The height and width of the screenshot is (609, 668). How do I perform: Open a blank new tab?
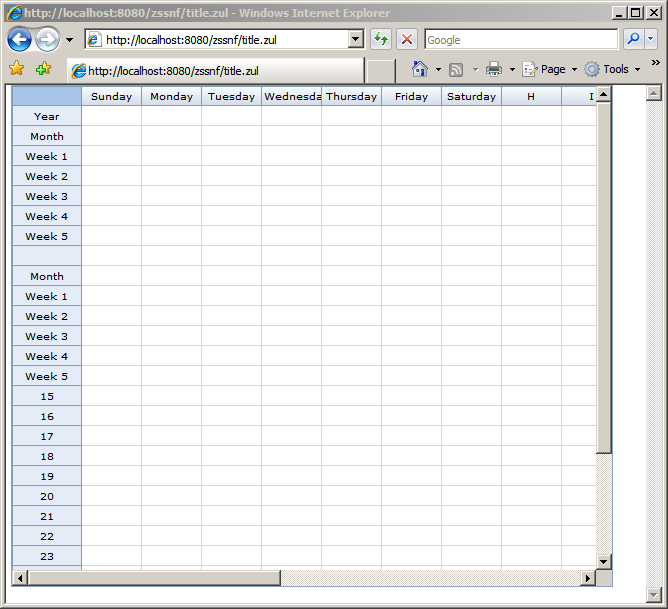point(381,71)
